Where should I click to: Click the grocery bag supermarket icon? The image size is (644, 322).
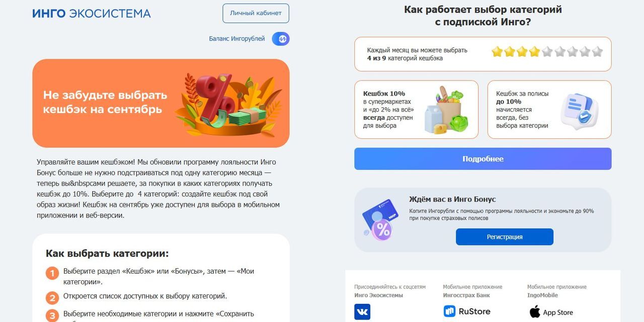click(446, 110)
